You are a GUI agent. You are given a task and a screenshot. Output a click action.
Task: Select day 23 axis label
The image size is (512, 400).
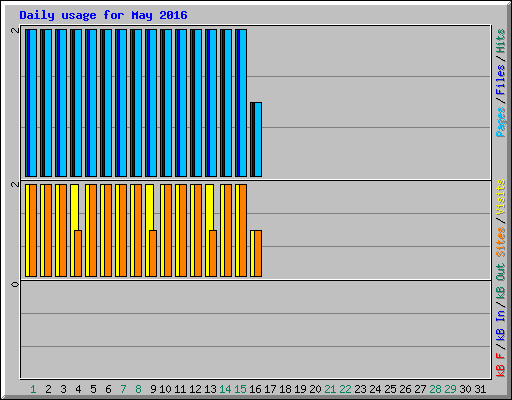point(360,389)
